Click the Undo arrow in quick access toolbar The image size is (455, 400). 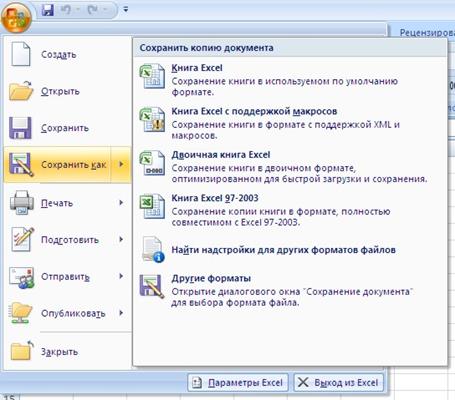(66, 10)
